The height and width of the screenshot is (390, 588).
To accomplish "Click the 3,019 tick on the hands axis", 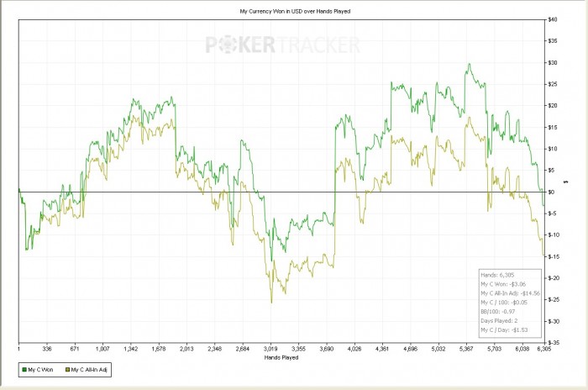I will coord(270,349).
